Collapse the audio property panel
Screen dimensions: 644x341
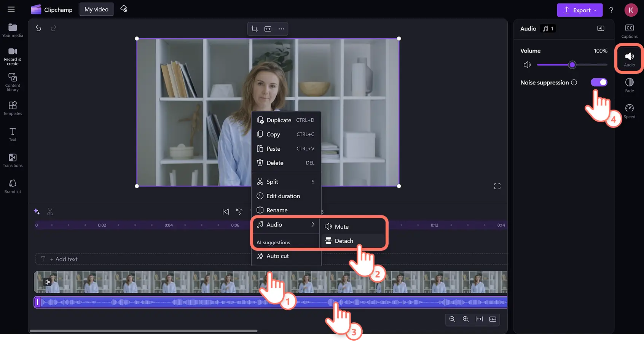tap(601, 29)
